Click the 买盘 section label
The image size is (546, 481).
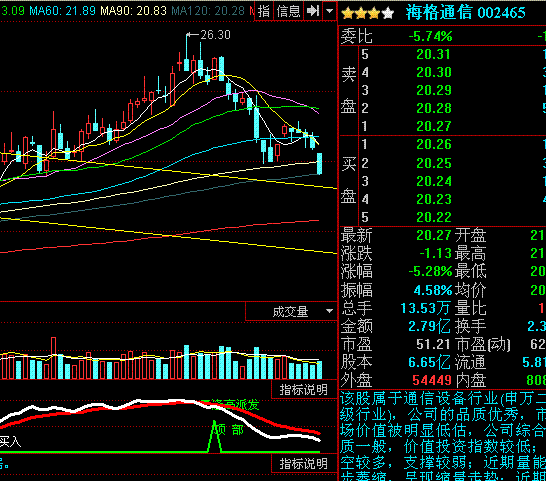[x=349, y=180]
